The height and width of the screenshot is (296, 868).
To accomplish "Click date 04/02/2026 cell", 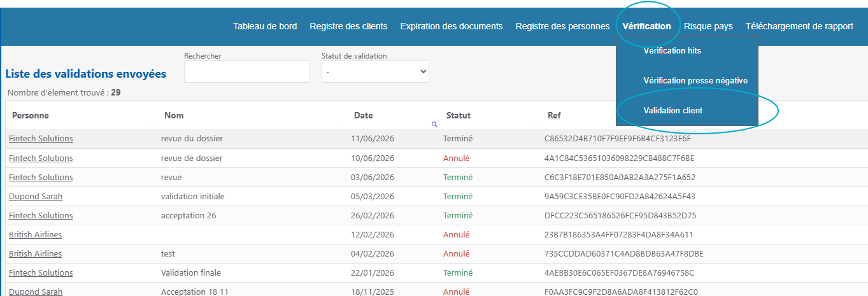I will (373, 253).
